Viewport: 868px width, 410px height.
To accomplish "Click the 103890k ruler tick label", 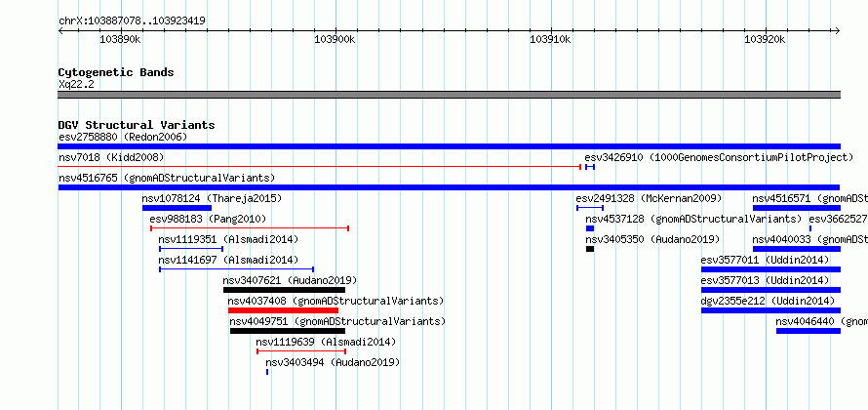I will point(120,40).
